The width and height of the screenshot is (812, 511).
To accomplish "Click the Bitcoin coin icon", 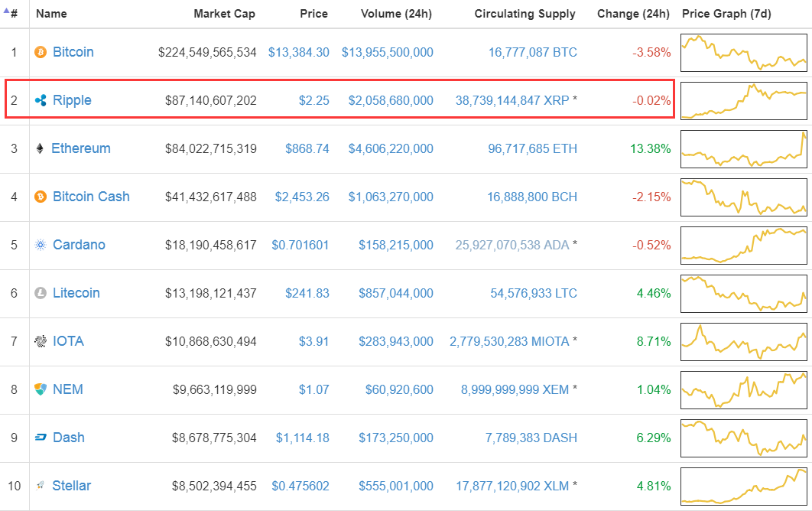I will coord(41,52).
